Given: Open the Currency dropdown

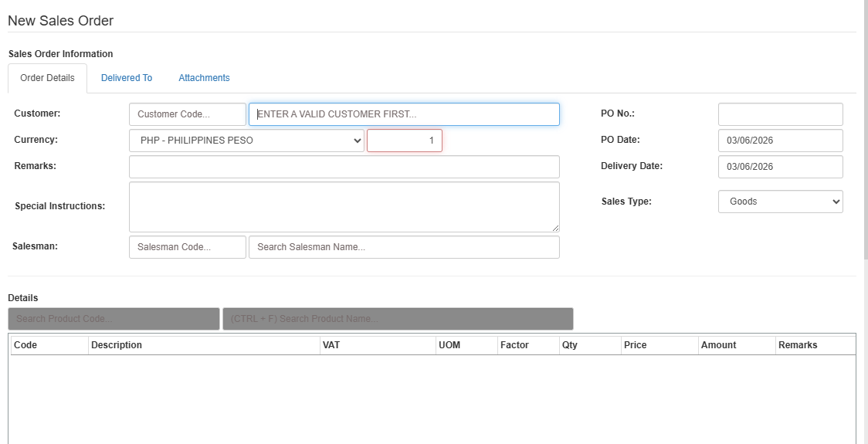Looking at the screenshot, I should point(246,141).
